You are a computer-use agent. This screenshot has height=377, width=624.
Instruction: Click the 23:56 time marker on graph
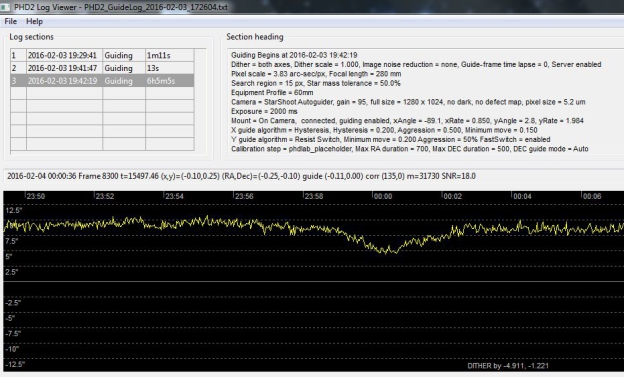[x=244, y=196]
